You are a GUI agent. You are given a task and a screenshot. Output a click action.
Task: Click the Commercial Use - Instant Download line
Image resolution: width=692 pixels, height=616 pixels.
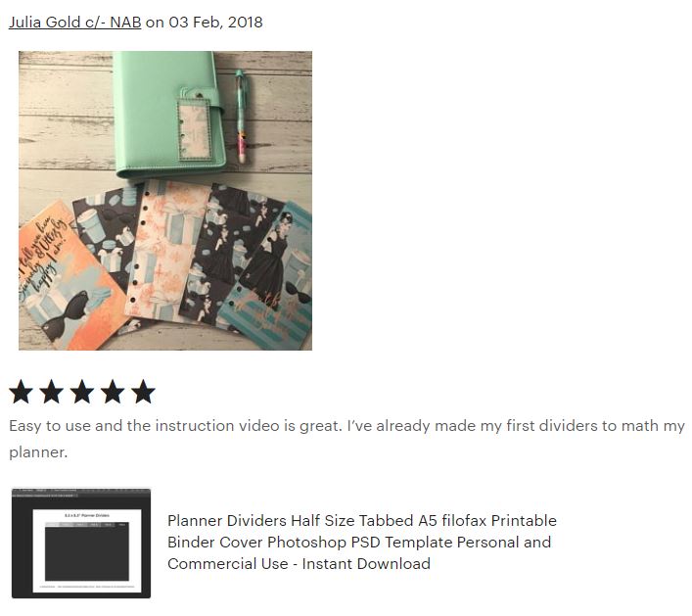click(x=299, y=563)
